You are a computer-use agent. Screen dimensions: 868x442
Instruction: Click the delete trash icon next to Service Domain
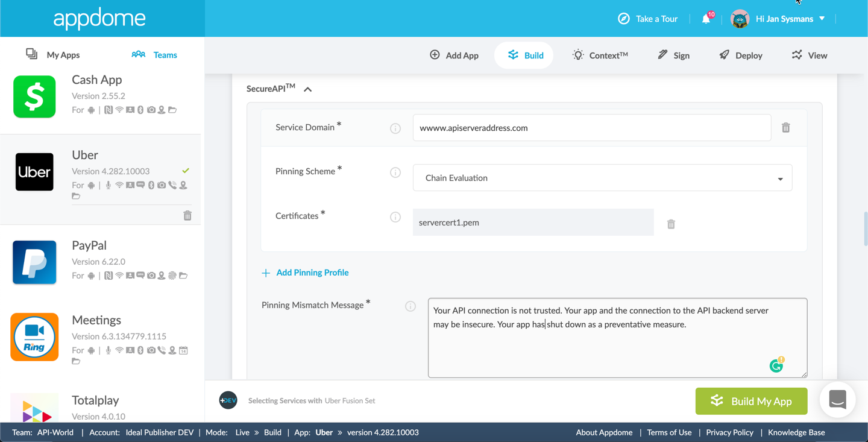point(785,127)
